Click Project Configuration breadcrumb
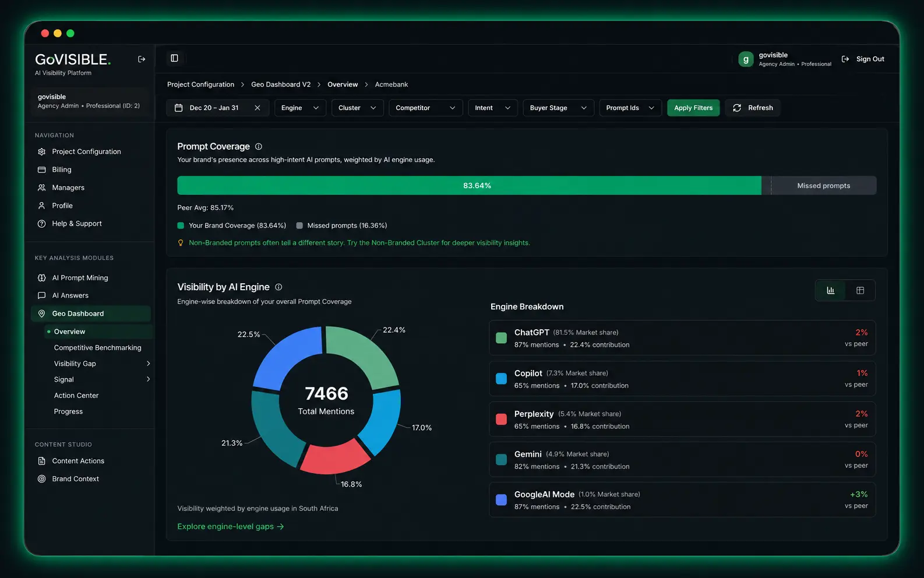924x578 pixels. (200, 84)
